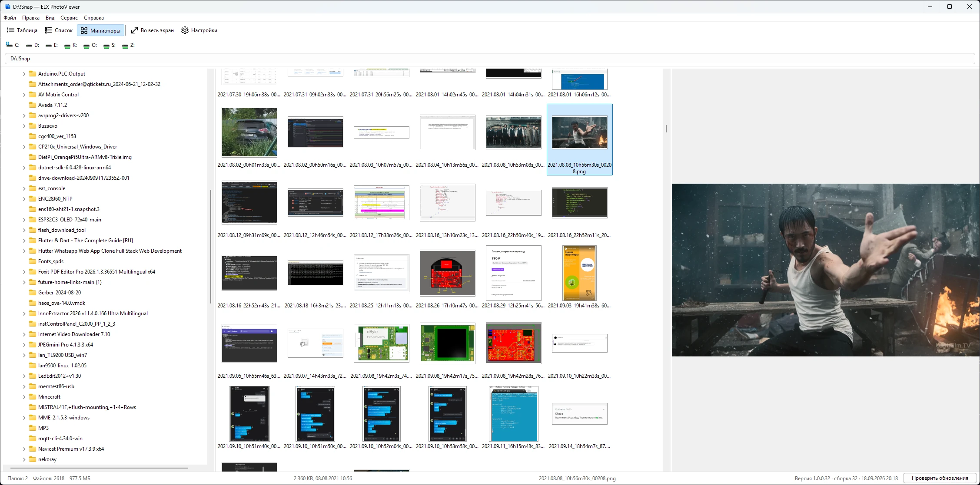Click the haos_ova-14.0.vmdk folder icon
Image resolution: width=980 pixels, height=485 pixels.
point(33,303)
